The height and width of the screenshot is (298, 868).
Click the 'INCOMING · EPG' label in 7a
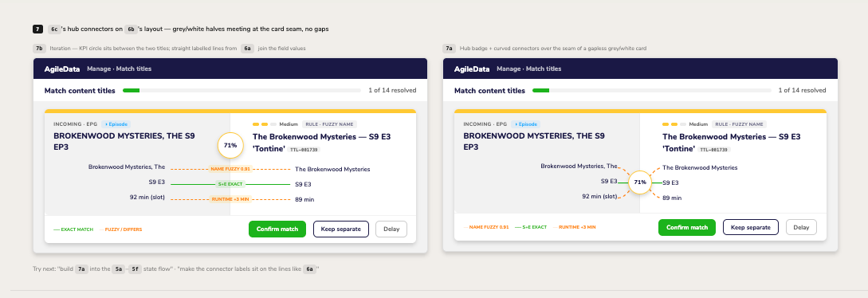tap(485, 124)
